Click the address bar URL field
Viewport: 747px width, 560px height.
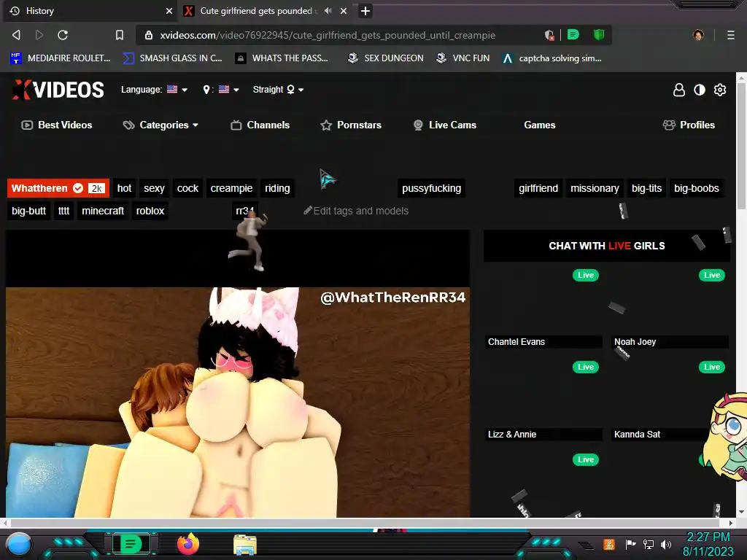(x=328, y=35)
